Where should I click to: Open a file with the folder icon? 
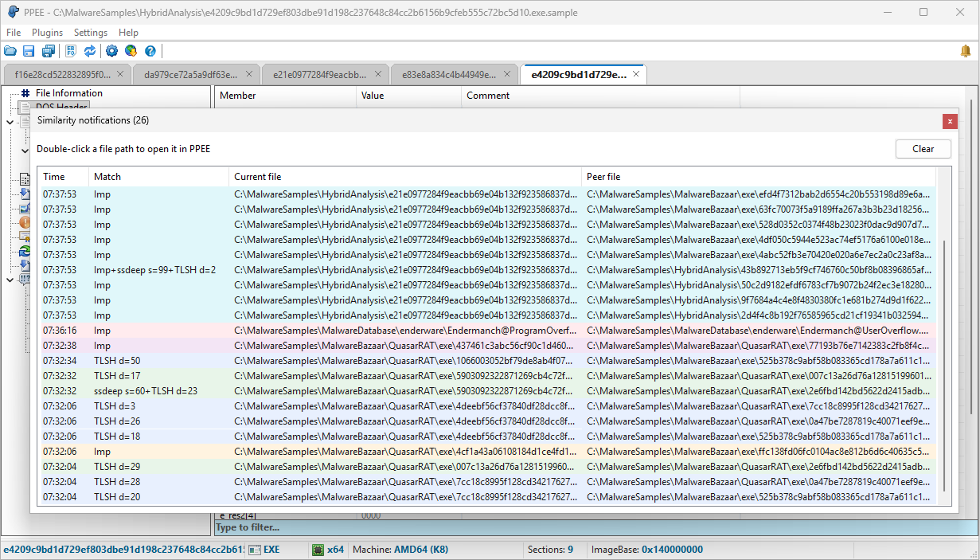10,51
